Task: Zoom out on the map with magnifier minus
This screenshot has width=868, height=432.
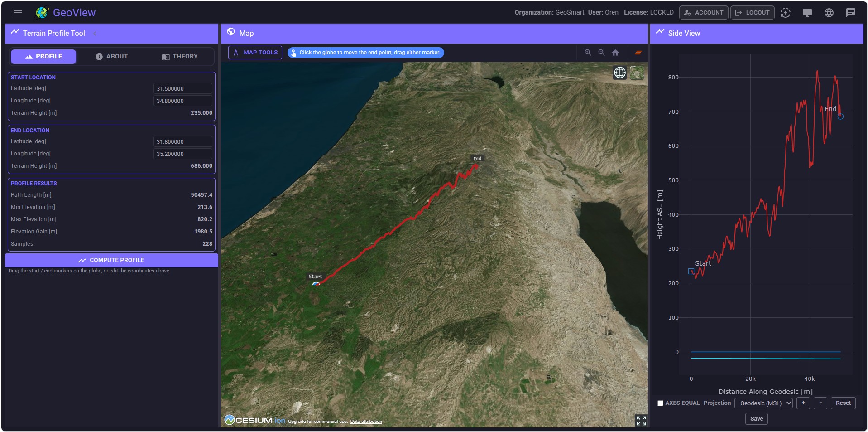Action: (x=601, y=53)
